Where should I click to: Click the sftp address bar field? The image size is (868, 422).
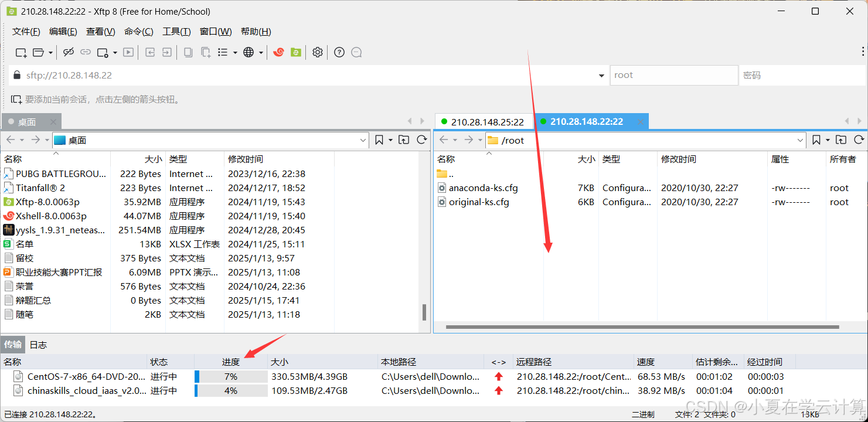click(x=308, y=75)
